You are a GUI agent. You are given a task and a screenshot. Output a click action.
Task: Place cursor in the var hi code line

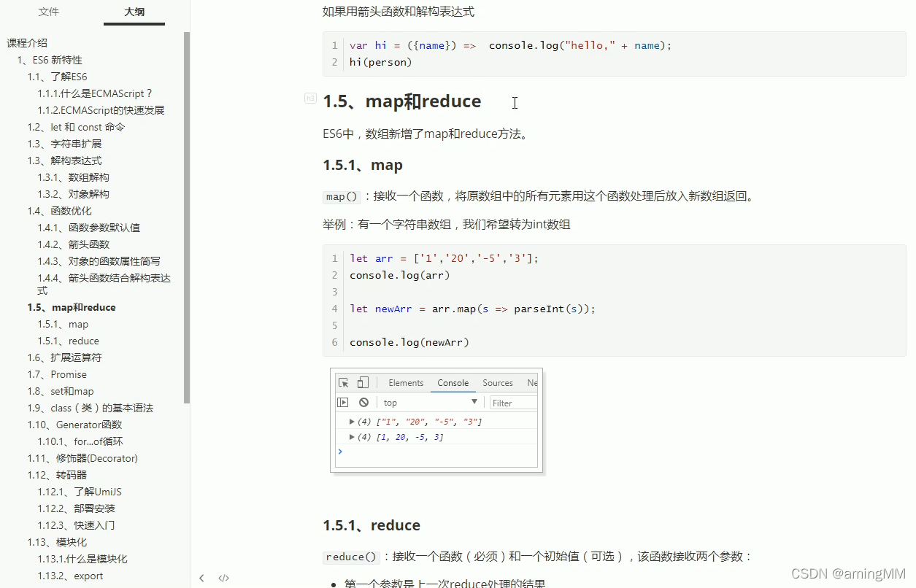pyautogui.click(x=510, y=45)
